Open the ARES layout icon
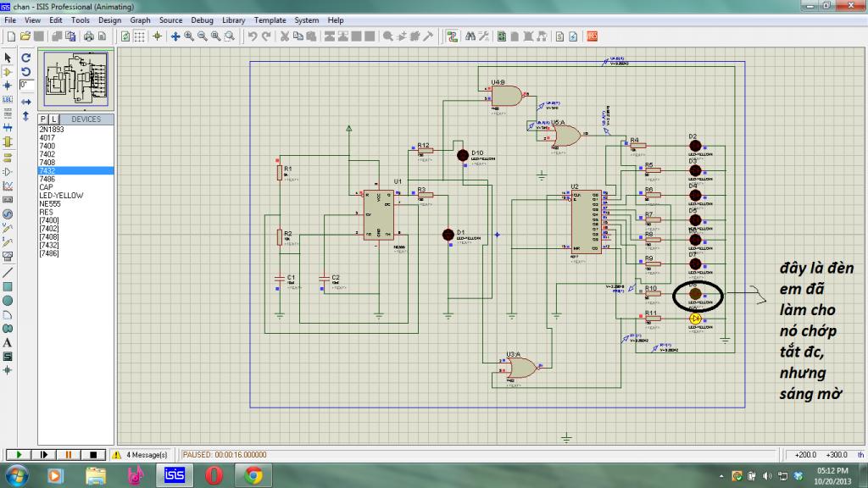 (593, 36)
